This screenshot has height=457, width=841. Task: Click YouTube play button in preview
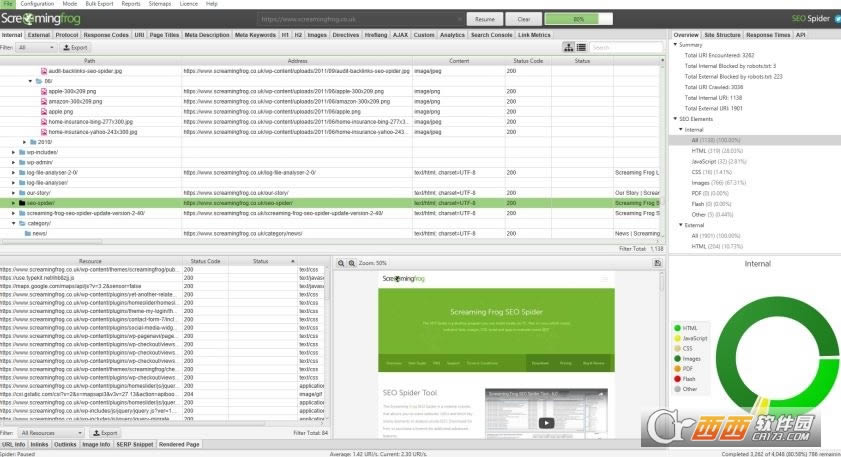pos(546,423)
